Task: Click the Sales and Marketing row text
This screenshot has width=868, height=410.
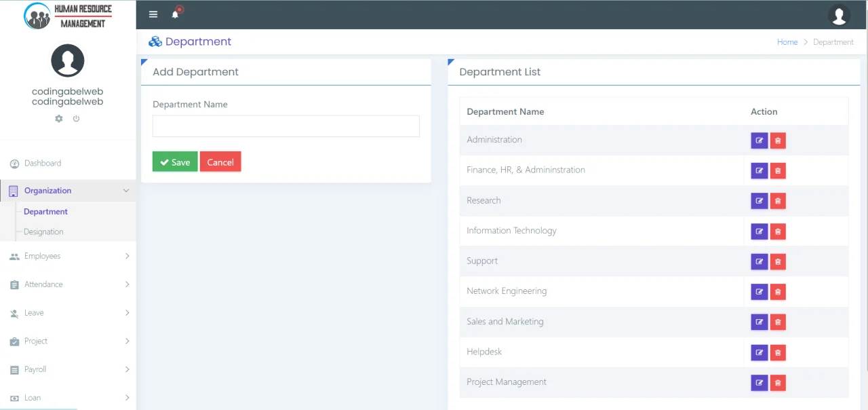Action: click(x=505, y=322)
